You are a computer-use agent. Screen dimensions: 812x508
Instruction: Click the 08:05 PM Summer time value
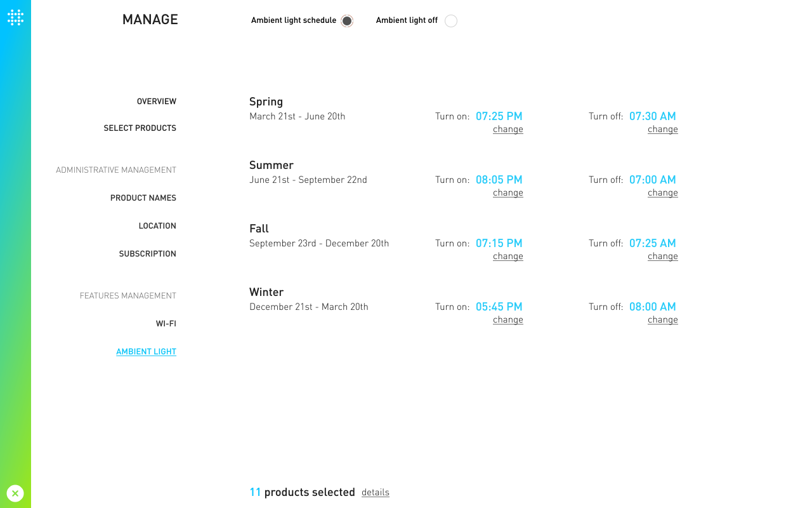point(499,180)
